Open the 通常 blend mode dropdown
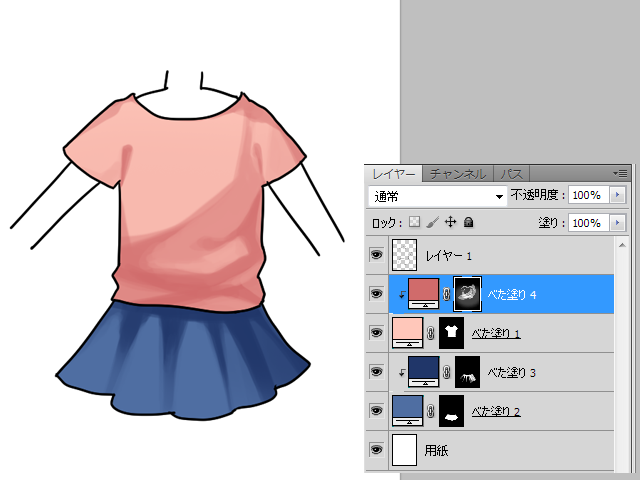640x480 pixels. click(x=438, y=195)
